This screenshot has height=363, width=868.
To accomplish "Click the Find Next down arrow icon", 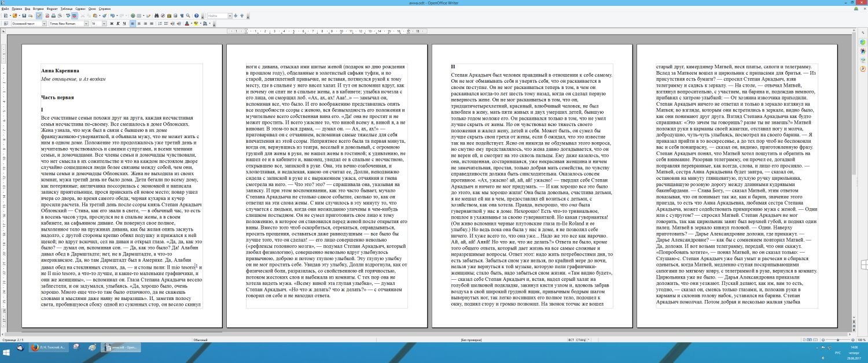I will (236, 16).
